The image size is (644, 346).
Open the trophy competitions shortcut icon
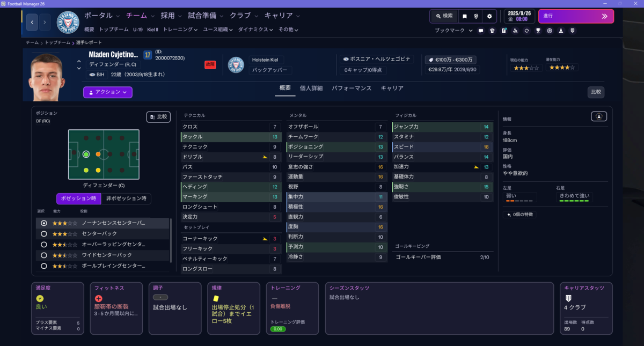click(538, 31)
